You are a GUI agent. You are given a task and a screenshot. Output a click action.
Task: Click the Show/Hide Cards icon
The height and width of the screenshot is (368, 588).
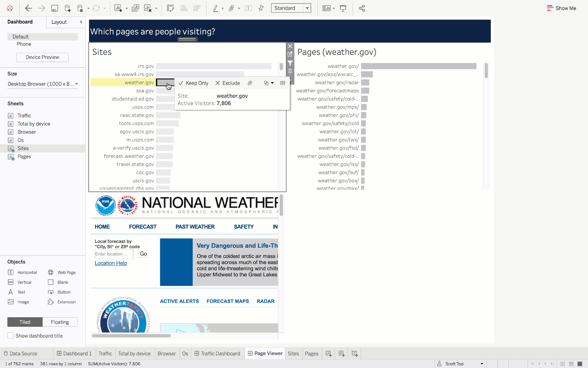click(326, 8)
